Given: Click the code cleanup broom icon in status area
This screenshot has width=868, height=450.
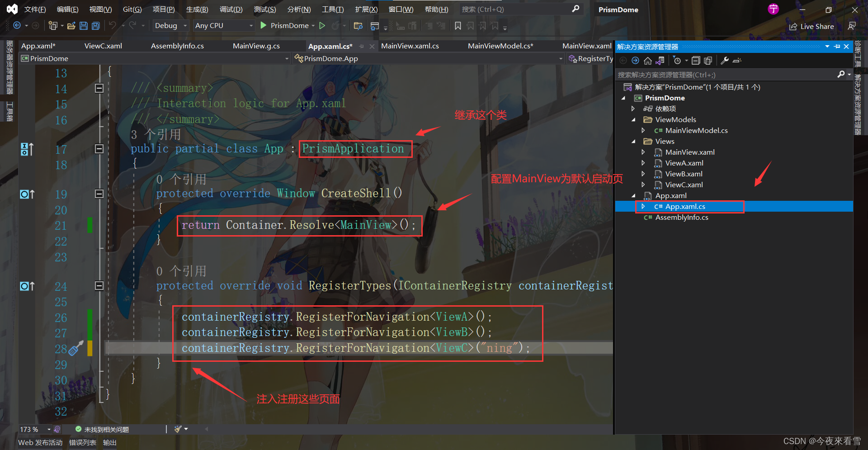Looking at the screenshot, I should [178, 429].
